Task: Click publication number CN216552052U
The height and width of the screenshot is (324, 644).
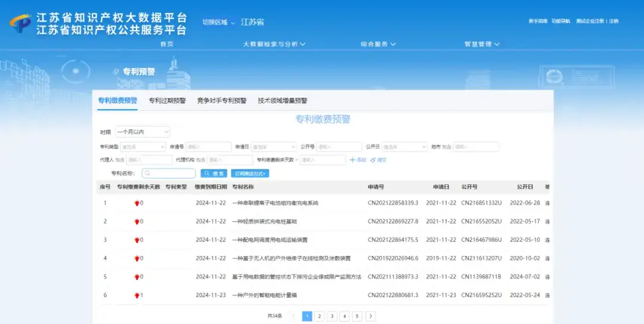Action: tap(481, 221)
